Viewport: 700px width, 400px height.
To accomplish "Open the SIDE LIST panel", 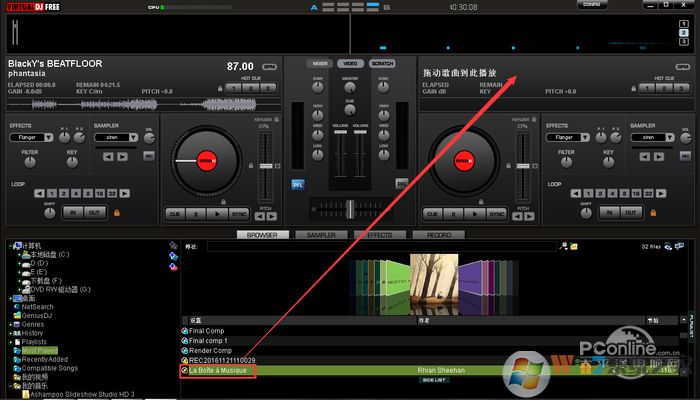I will tap(433, 380).
